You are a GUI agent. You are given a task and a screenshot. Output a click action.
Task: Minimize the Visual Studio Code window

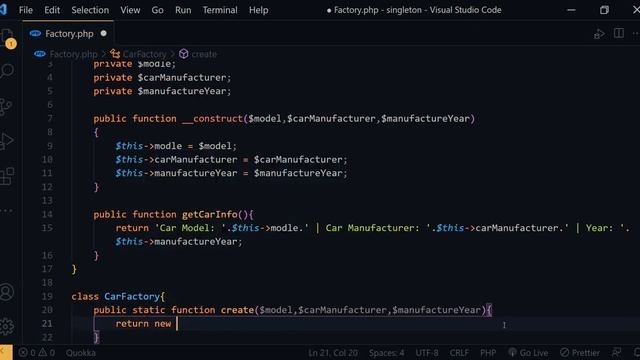click(x=571, y=10)
